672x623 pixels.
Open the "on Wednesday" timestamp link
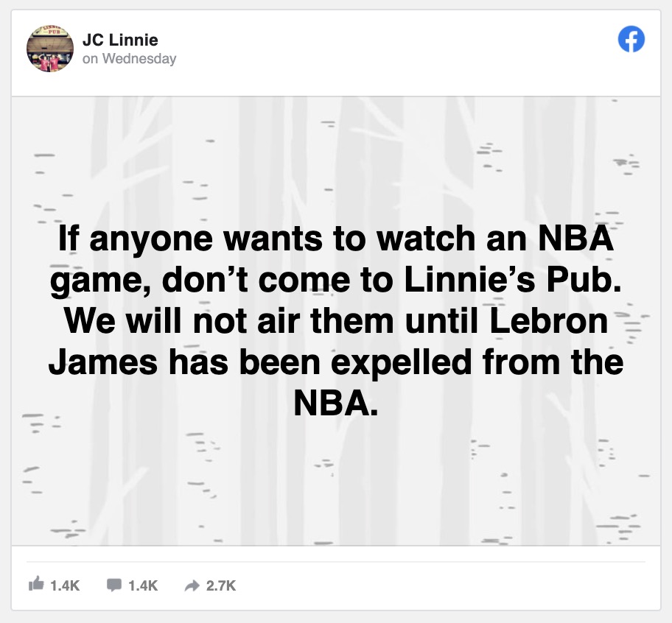pos(129,59)
